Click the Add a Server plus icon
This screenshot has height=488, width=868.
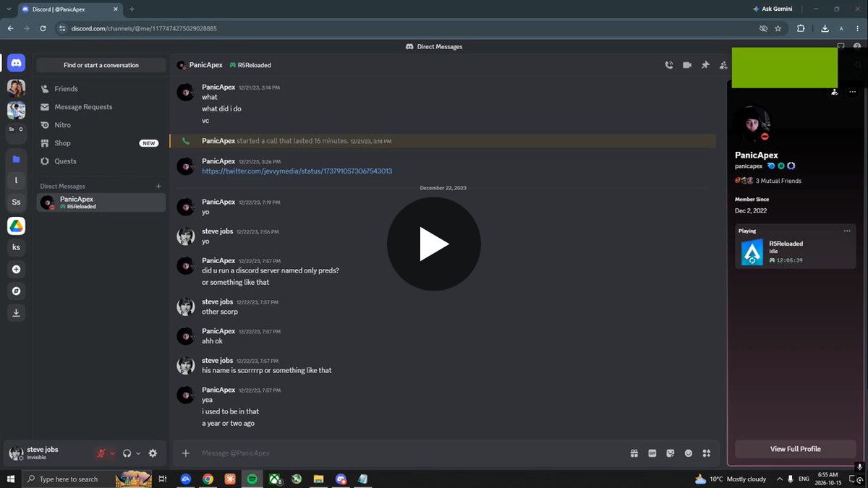pos(16,269)
